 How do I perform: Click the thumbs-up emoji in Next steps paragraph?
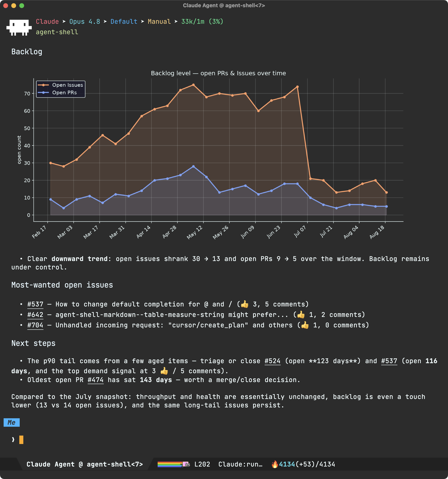164,371
